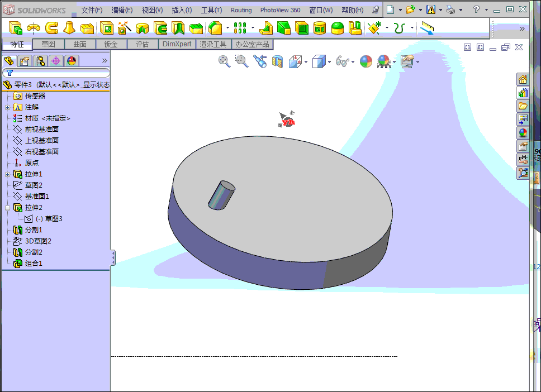Open the 工具(T) menu

pyautogui.click(x=211, y=11)
